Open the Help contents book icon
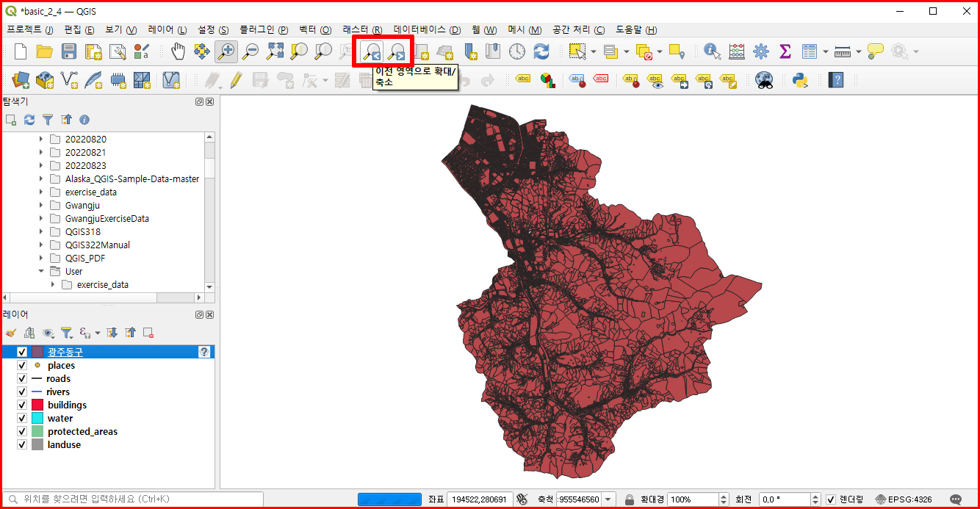The width and height of the screenshot is (980, 509). tap(835, 80)
